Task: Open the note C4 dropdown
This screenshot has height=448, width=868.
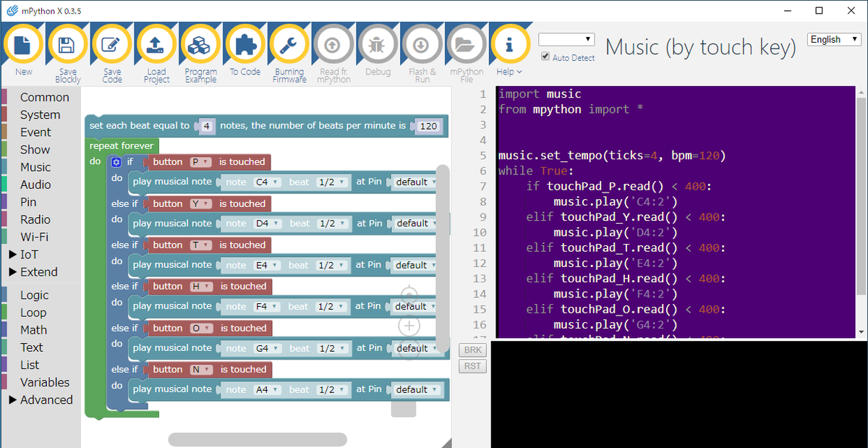Action: [266, 182]
